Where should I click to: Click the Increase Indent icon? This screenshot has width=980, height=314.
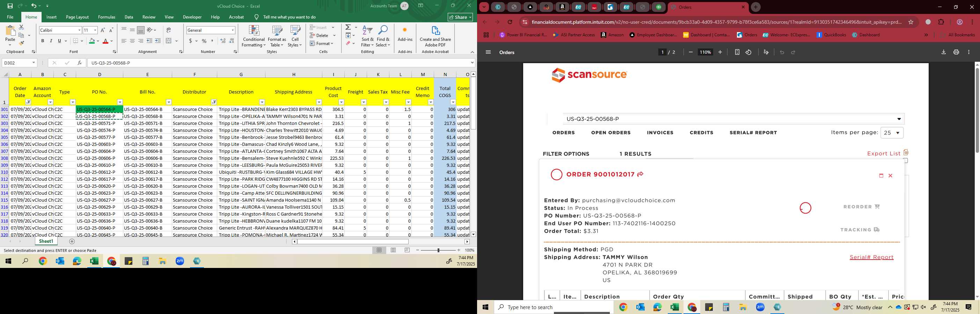pyautogui.click(x=158, y=41)
